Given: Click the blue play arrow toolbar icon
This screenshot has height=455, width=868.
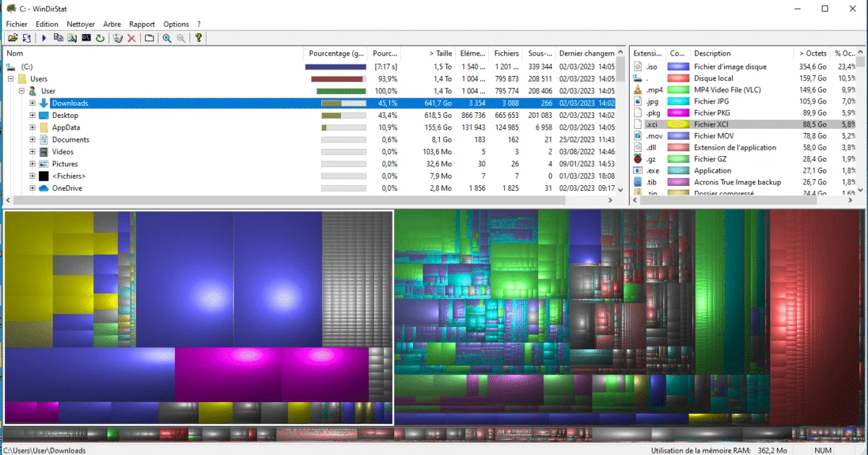Looking at the screenshot, I should coord(43,38).
